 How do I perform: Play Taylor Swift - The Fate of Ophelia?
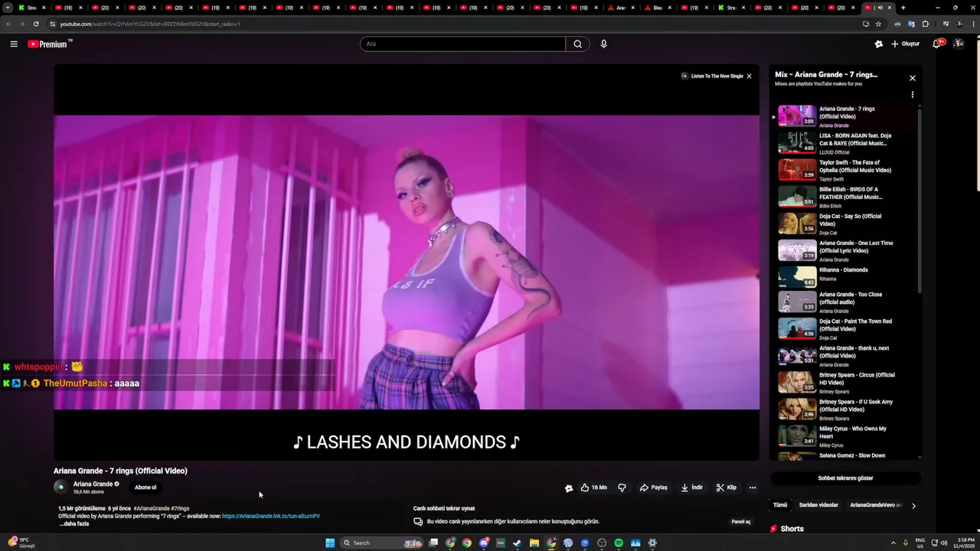tap(844, 169)
